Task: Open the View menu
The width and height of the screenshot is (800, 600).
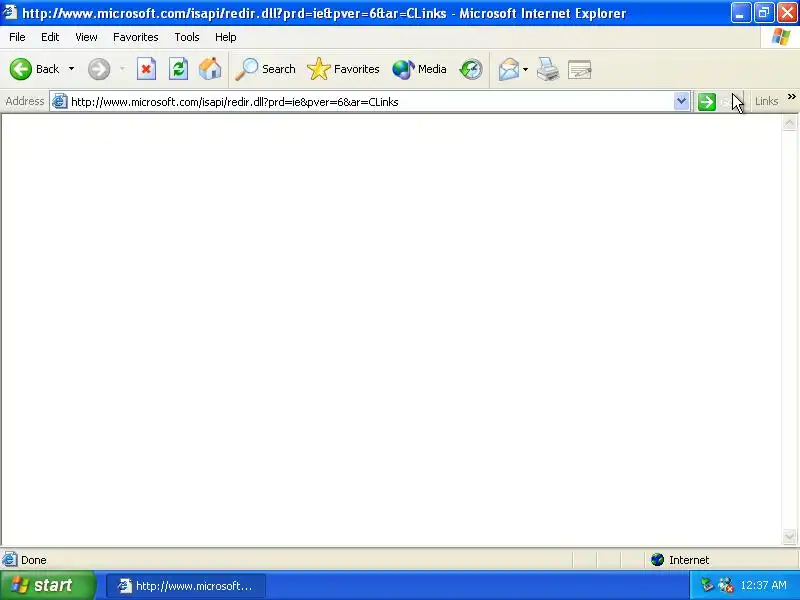Action: (86, 37)
